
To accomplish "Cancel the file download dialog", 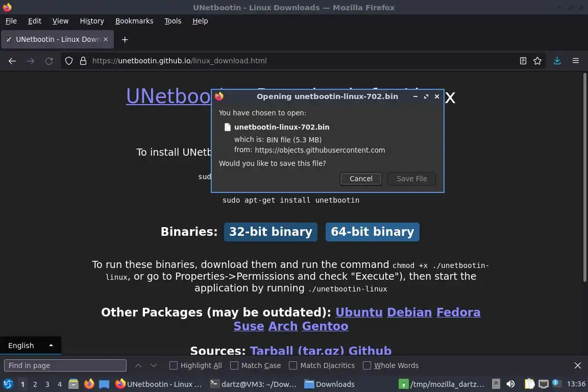I will pyautogui.click(x=361, y=179).
